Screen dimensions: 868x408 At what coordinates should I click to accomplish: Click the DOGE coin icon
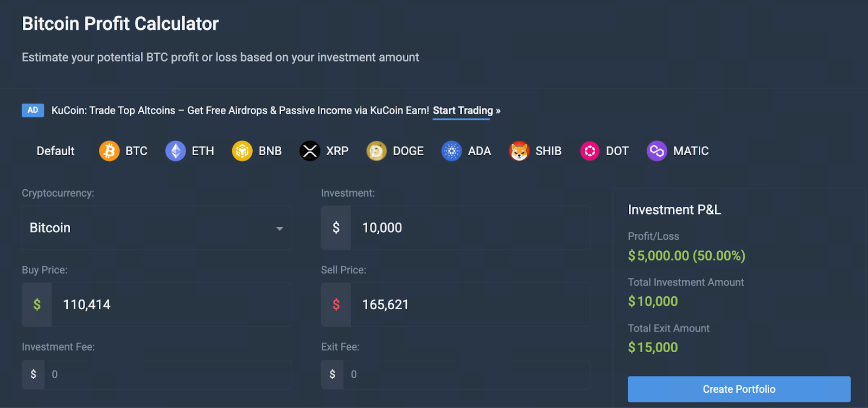376,151
